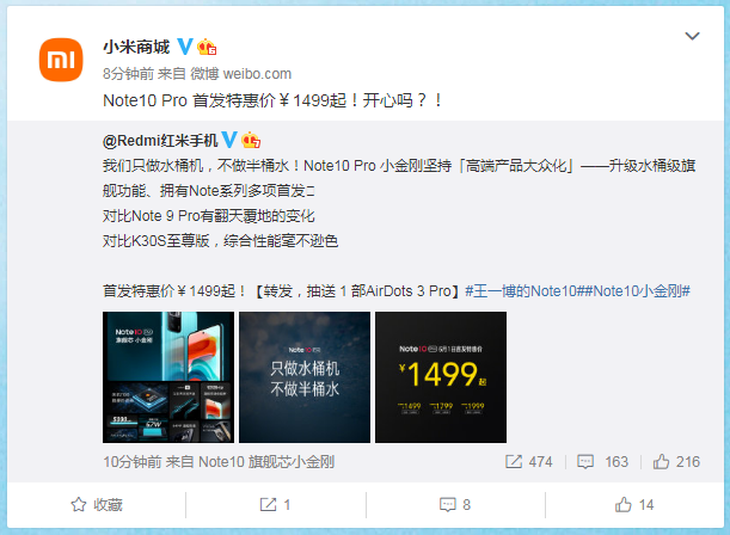Viewport: 730px width, 535px height.
Task: Open the @Redmi红米手机 profile link
Action: coord(160,140)
